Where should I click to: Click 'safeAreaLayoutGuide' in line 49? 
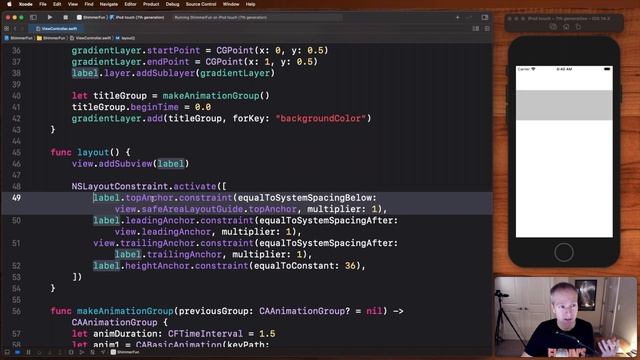pyautogui.click(x=192, y=209)
